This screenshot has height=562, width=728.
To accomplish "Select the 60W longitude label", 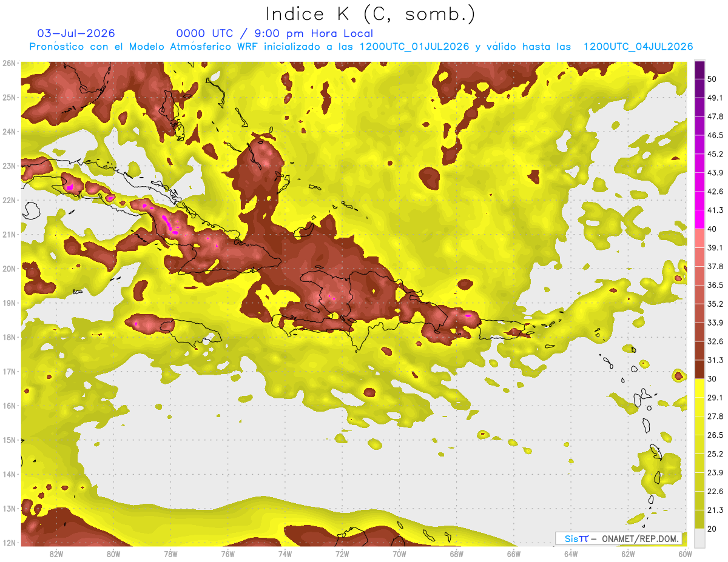I will pyautogui.click(x=685, y=554).
